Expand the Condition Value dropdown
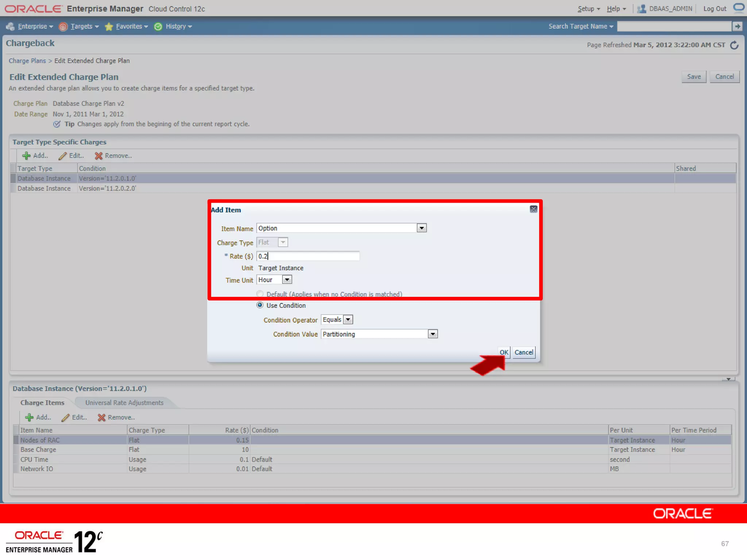 (432, 334)
